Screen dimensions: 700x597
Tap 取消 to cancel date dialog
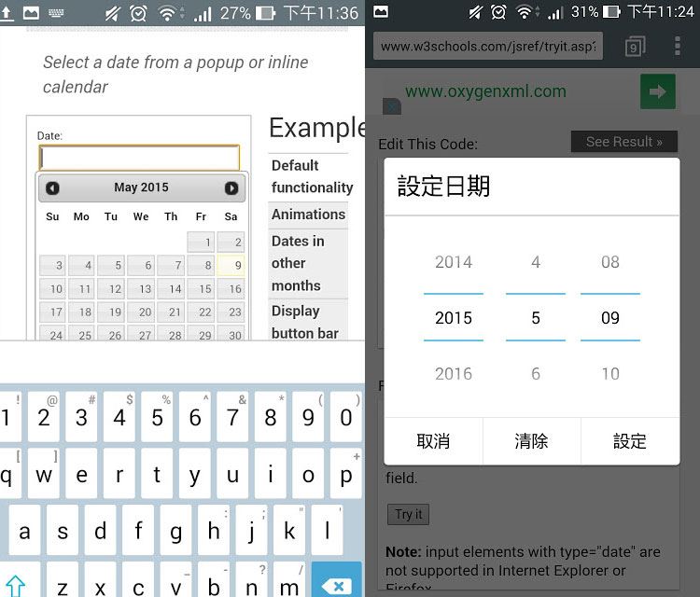coord(433,441)
